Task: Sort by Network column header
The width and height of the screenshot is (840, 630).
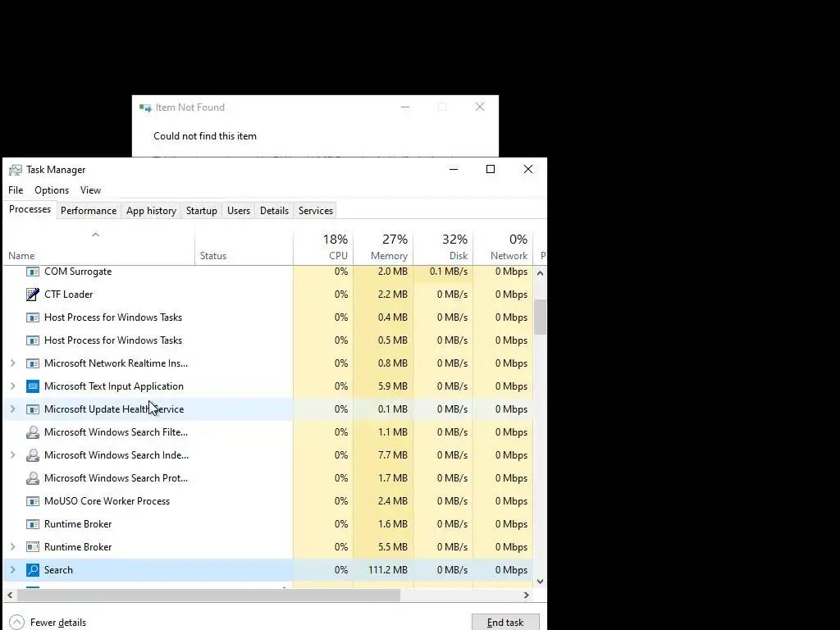Action: point(503,247)
